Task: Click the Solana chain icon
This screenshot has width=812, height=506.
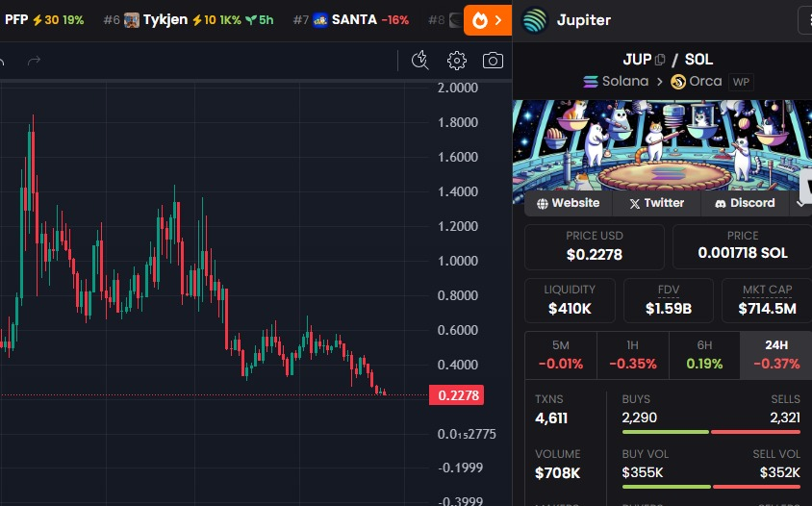Action: point(591,82)
